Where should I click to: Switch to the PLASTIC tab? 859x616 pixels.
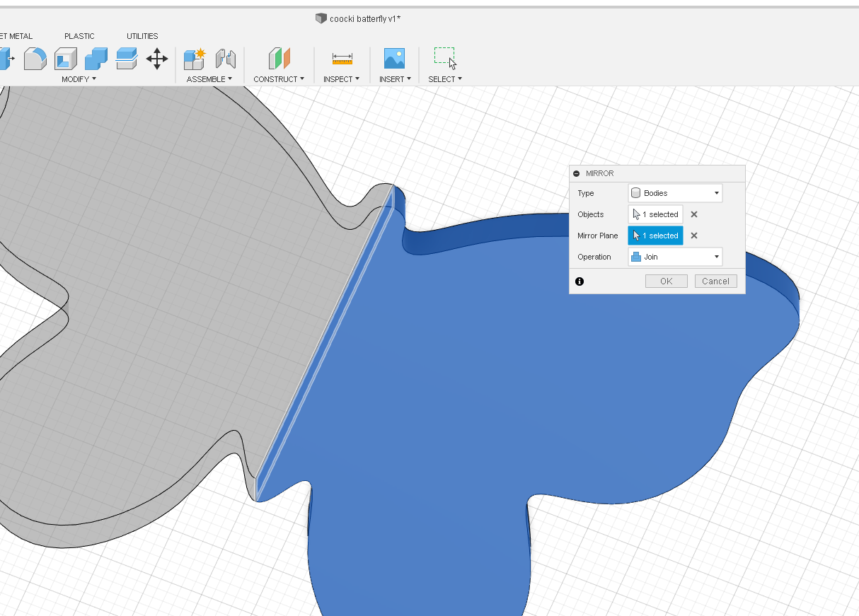coord(79,36)
